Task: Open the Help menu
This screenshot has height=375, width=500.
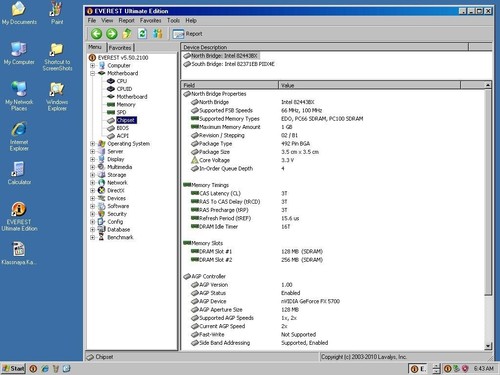Action: coord(191,21)
